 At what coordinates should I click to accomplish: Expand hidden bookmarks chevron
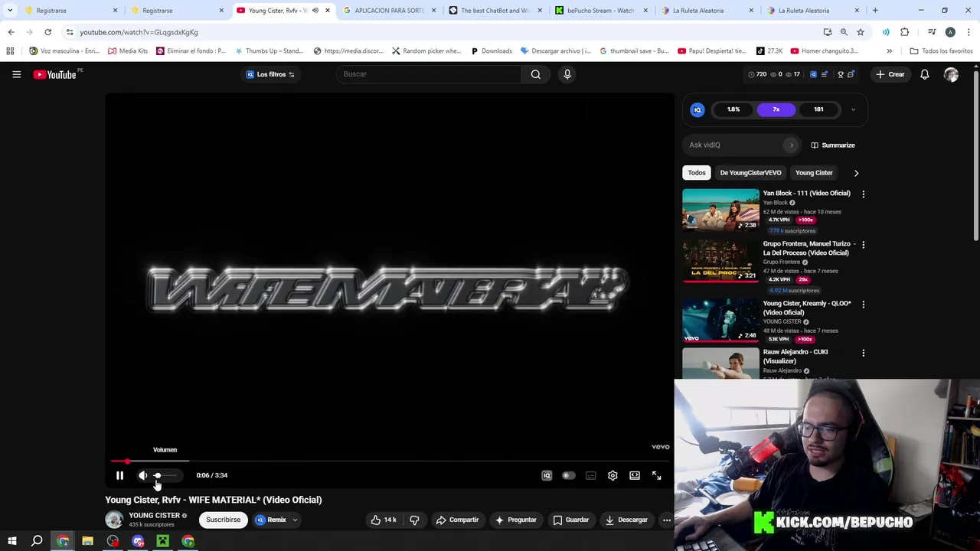(889, 51)
